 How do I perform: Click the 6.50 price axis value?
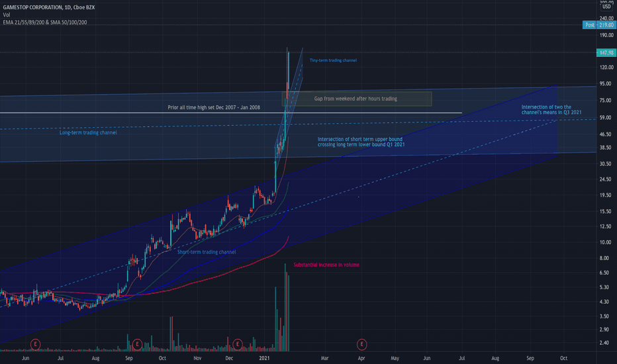pos(604,273)
